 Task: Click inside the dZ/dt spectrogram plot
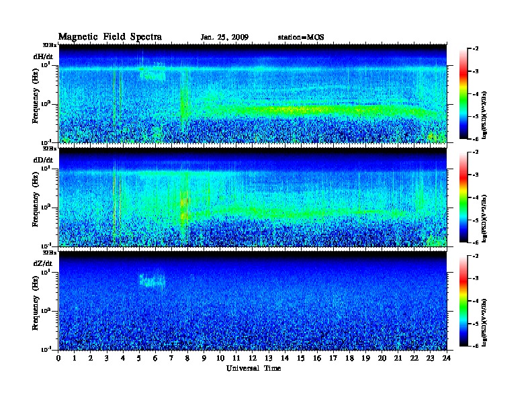coord(253,301)
